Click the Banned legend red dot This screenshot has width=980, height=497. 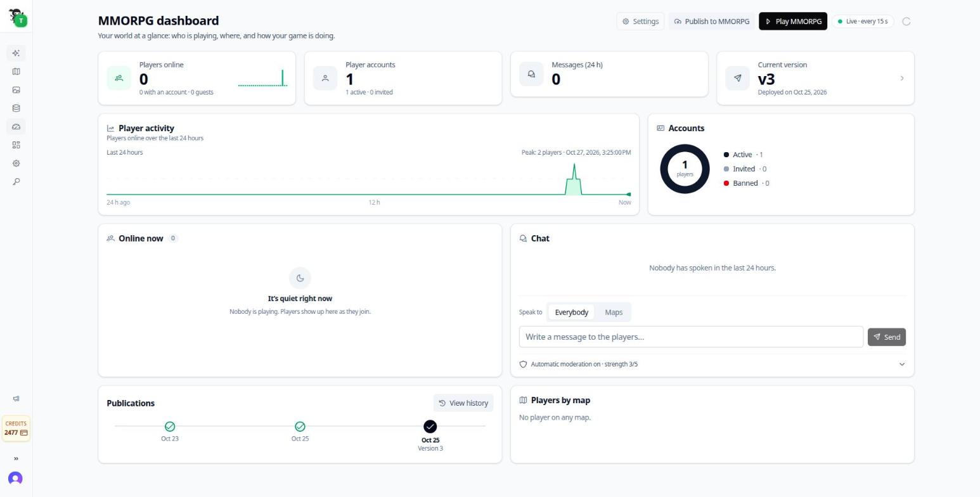click(x=726, y=183)
